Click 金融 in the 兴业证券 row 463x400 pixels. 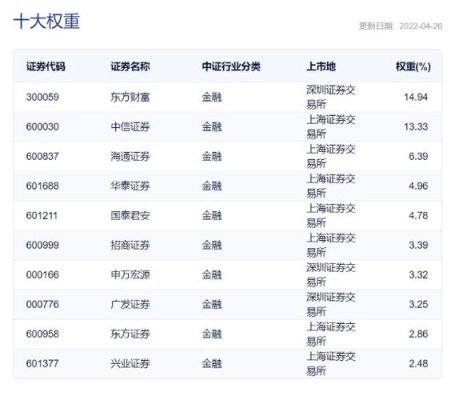(212, 364)
